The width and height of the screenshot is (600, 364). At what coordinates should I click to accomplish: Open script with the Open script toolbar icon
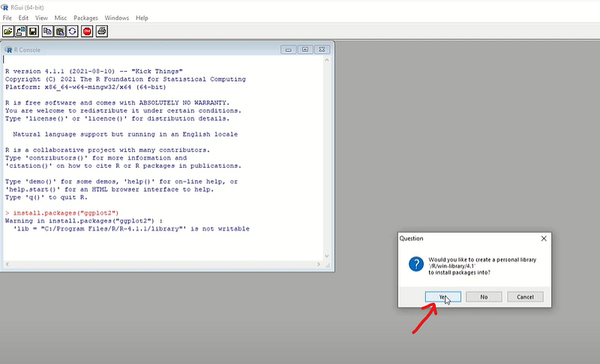(x=8, y=31)
